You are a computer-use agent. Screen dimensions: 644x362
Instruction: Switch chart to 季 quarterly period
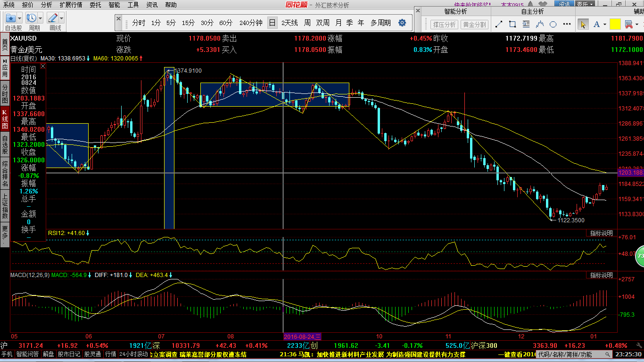point(349,23)
